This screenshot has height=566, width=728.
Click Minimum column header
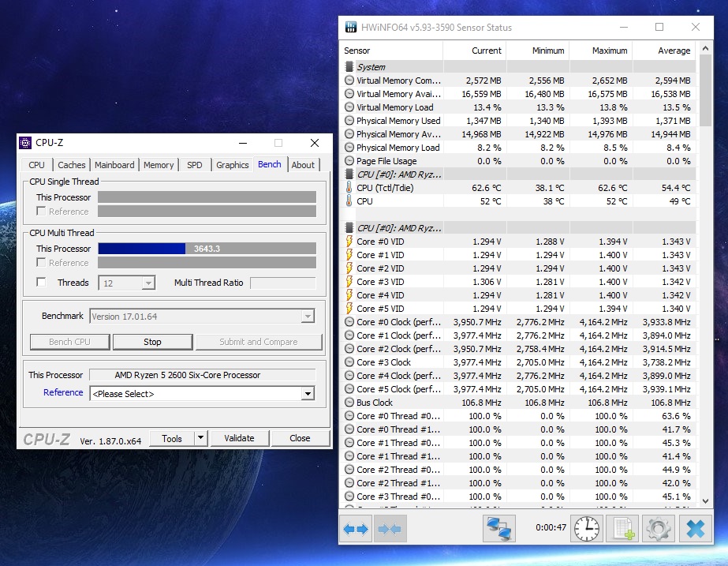(x=538, y=51)
